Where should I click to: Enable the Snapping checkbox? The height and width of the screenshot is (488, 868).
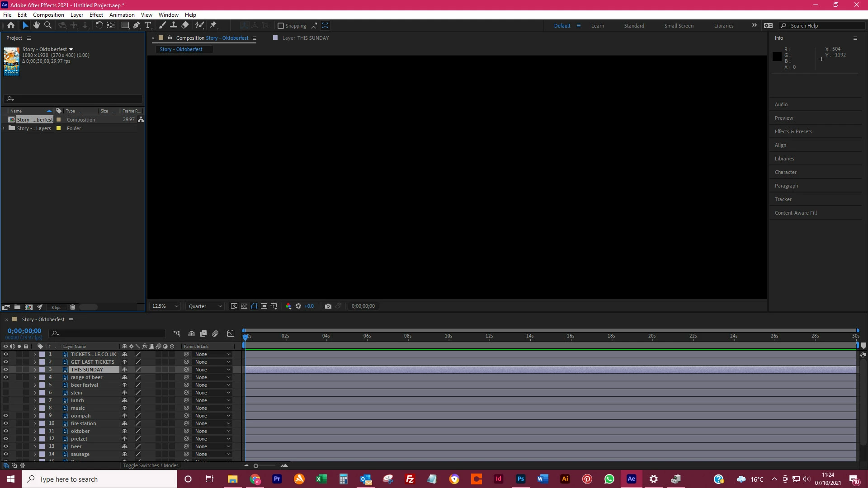[x=281, y=26]
